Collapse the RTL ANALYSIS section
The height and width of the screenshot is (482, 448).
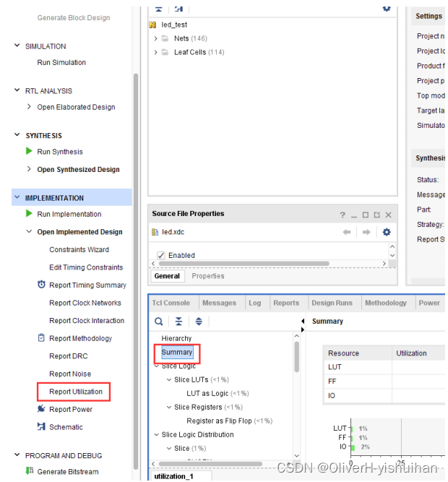[17, 90]
